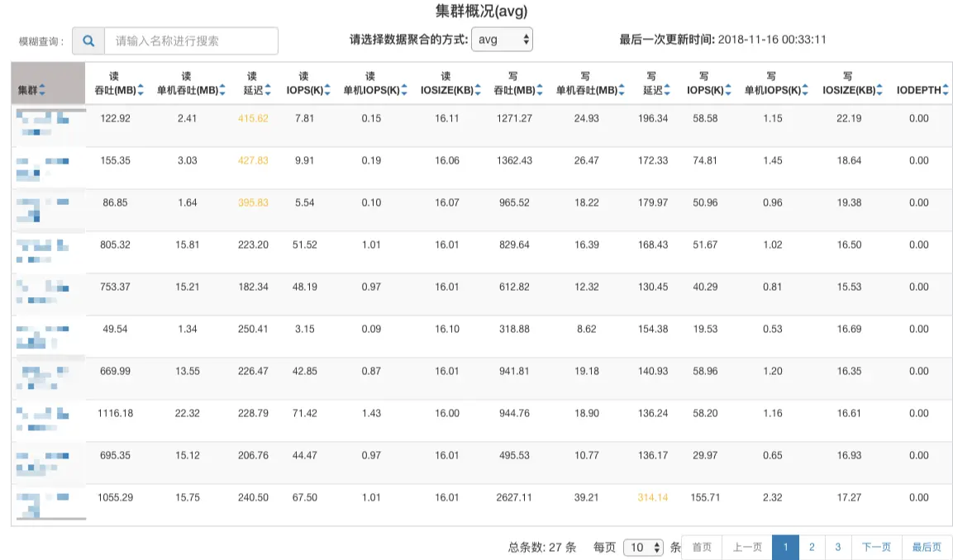Sort by read 吞吐(MB) column

tap(141, 90)
